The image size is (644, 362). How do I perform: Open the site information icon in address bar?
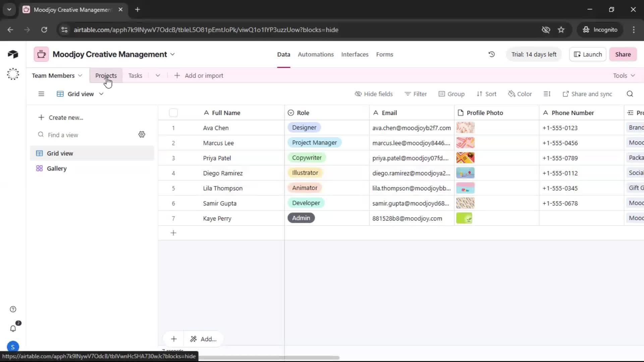click(64, 29)
